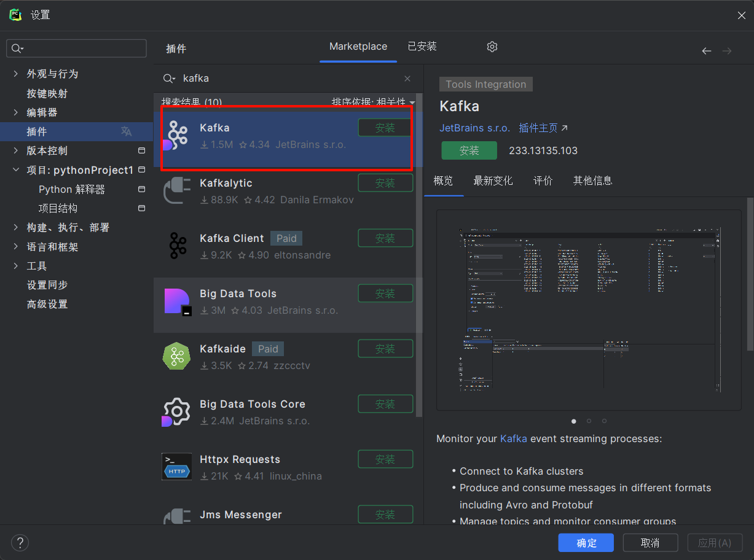754x560 pixels.
Task: Click the translate icon beside 插件
Action: (126, 131)
